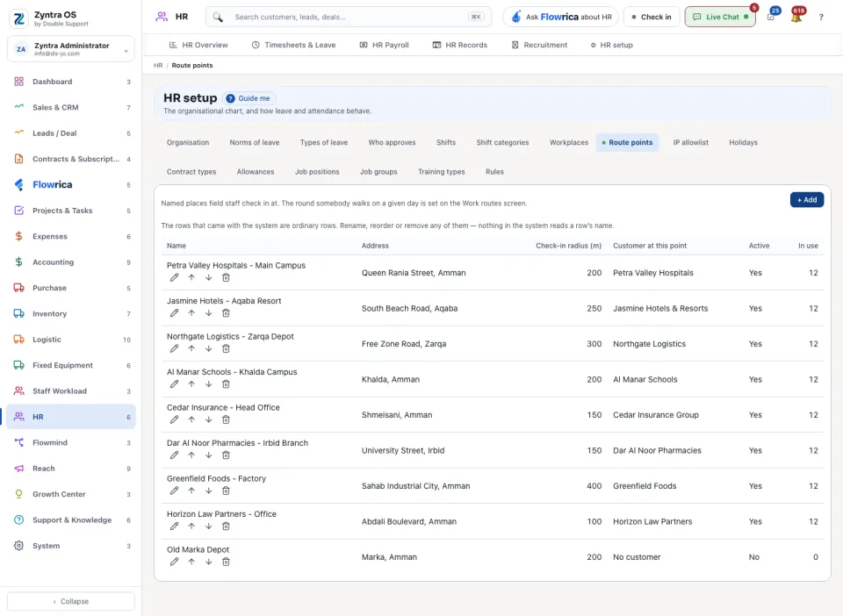Add a new route point
The height and width of the screenshot is (616, 843).
(807, 200)
